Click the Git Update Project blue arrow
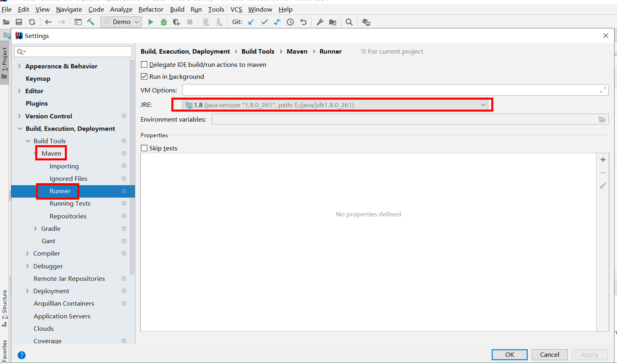Viewport: 617px width, 364px height. click(x=251, y=22)
